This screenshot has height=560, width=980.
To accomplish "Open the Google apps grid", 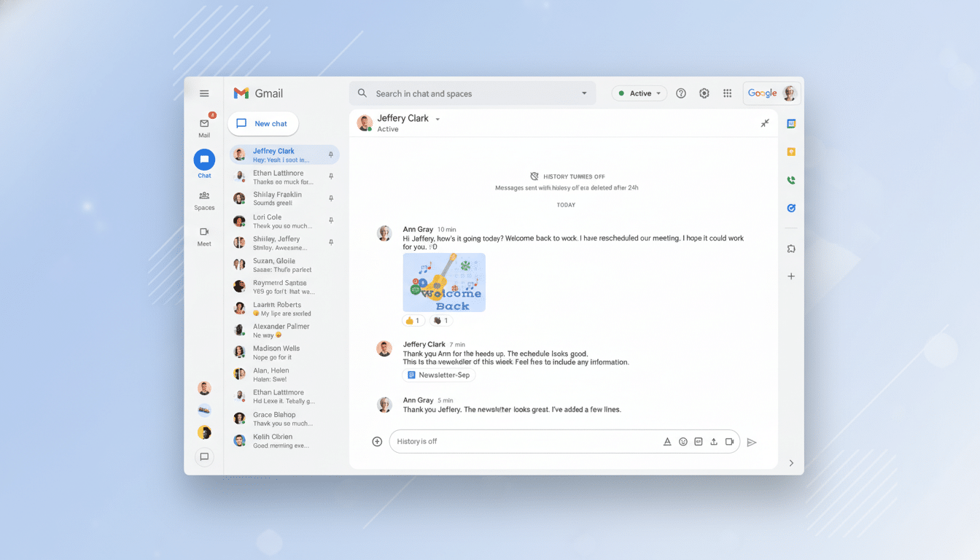I will [x=727, y=93].
